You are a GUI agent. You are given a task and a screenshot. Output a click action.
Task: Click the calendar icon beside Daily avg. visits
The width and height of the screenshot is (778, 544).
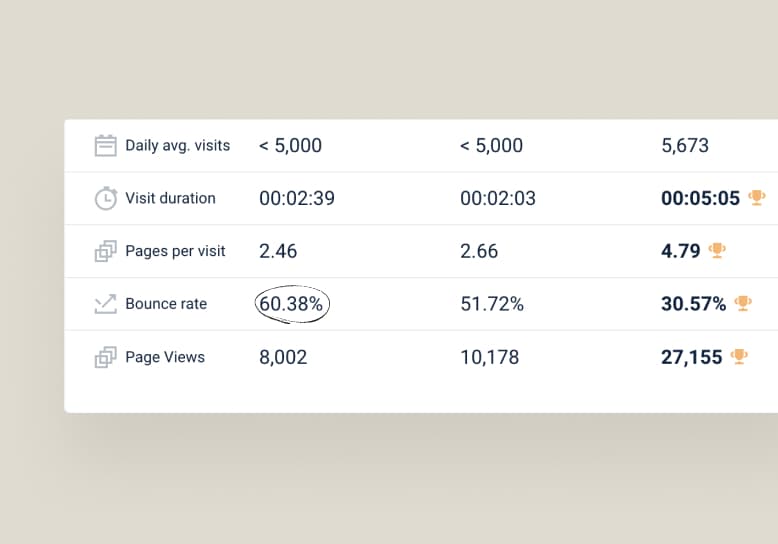coord(105,146)
